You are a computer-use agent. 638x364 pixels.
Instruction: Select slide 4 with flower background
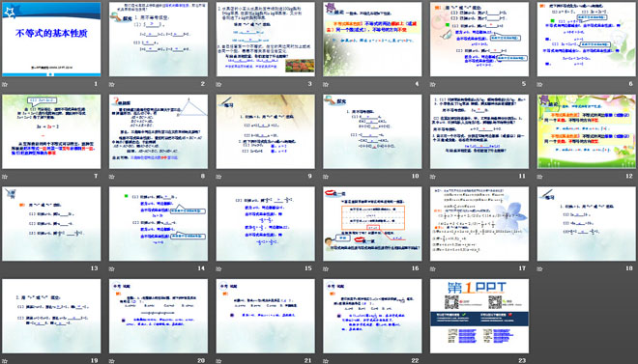pos(372,40)
